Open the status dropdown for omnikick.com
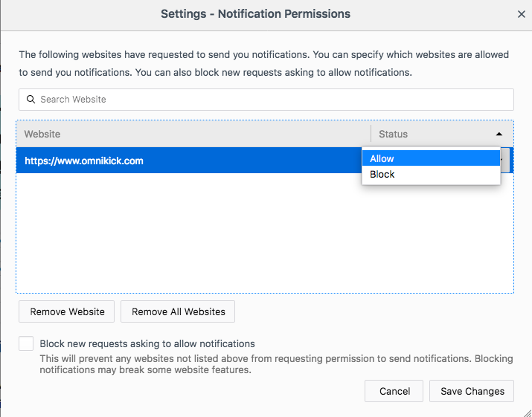The height and width of the screenshot is (417, 532). [505, 160]
